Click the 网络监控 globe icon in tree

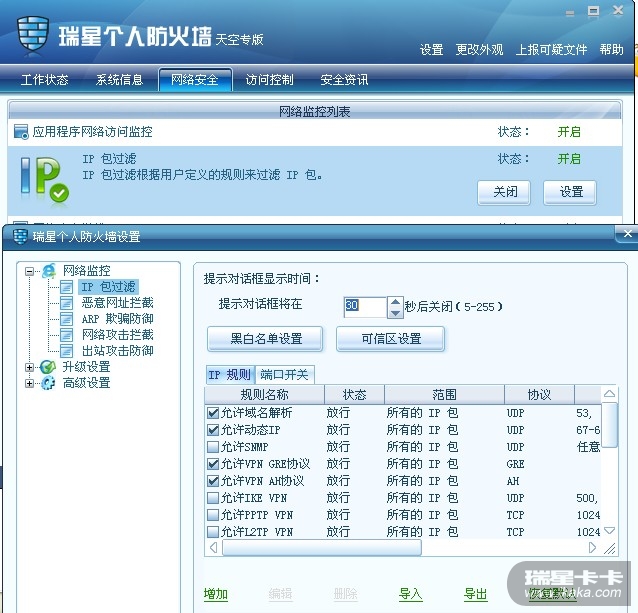[49, 271]
